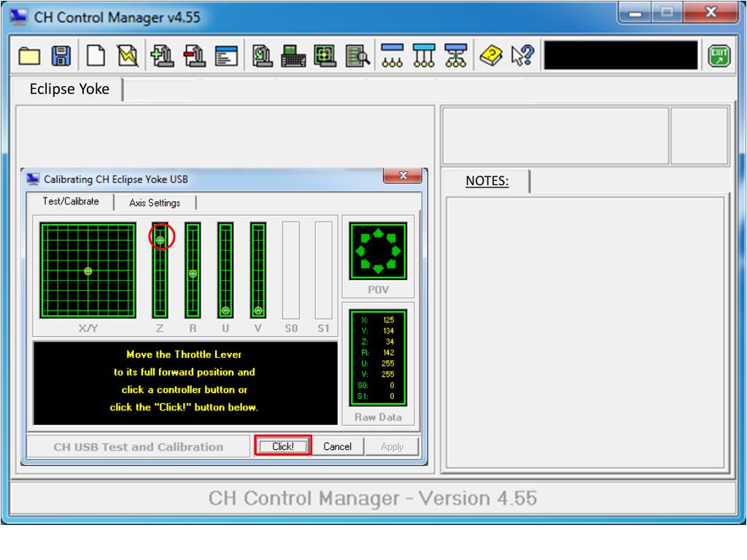Save the map using the floppy disk icon
Screen dimensions: 747x560
point(61,55)
